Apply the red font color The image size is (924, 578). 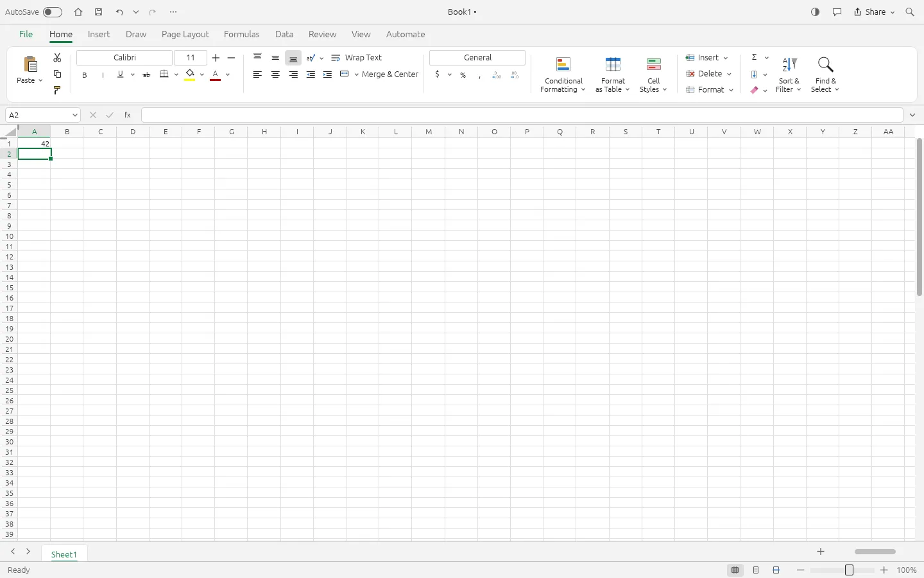(216, 74)
